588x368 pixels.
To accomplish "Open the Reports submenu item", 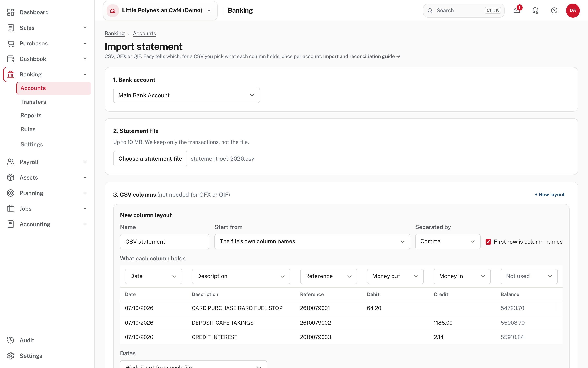I will tap(31, 115).
